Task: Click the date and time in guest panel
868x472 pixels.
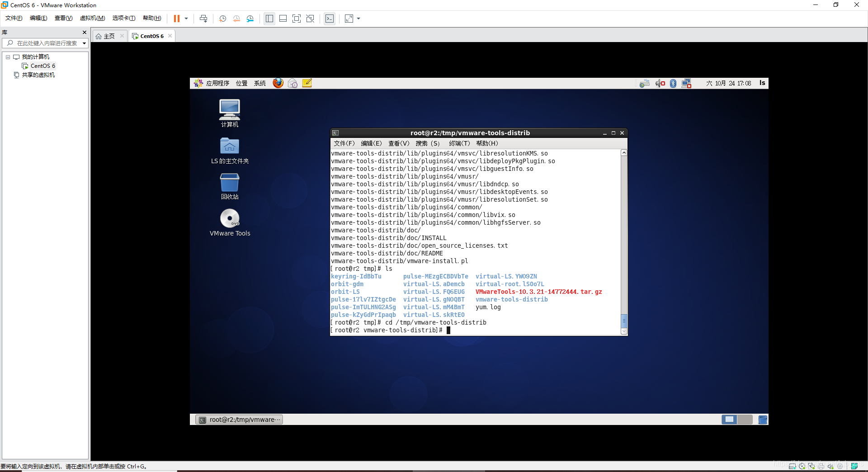Action: tap(728, 83)
